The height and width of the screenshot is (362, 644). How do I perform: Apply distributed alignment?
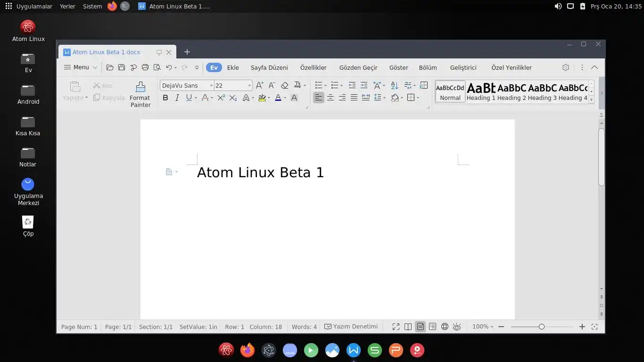click(366, 98)
